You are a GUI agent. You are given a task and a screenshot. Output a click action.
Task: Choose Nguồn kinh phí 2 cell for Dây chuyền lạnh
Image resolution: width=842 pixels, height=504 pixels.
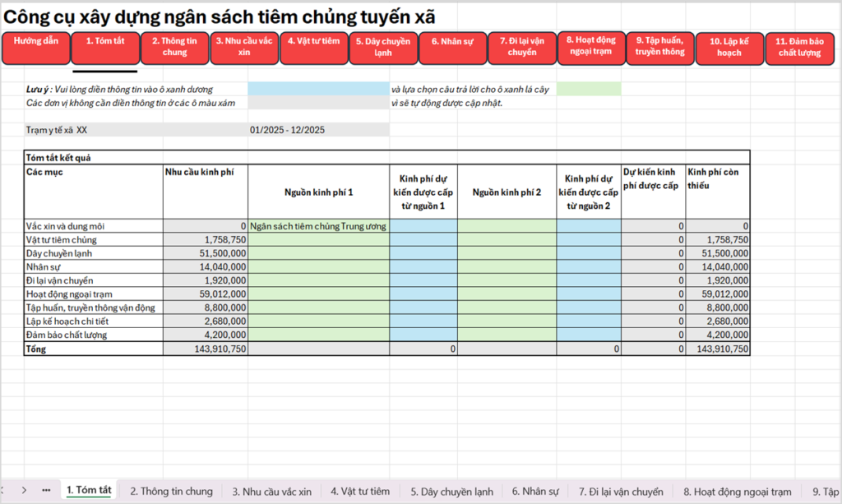507,253
